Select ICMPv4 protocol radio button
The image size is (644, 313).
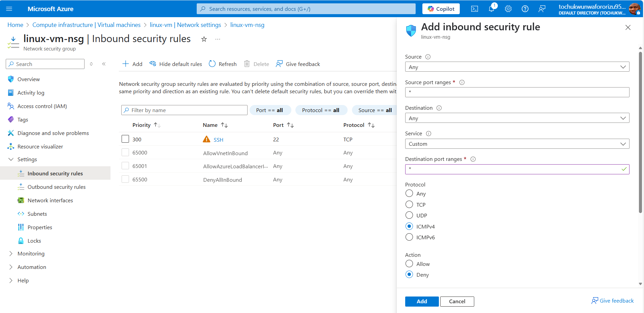click(x=409, y=226)
